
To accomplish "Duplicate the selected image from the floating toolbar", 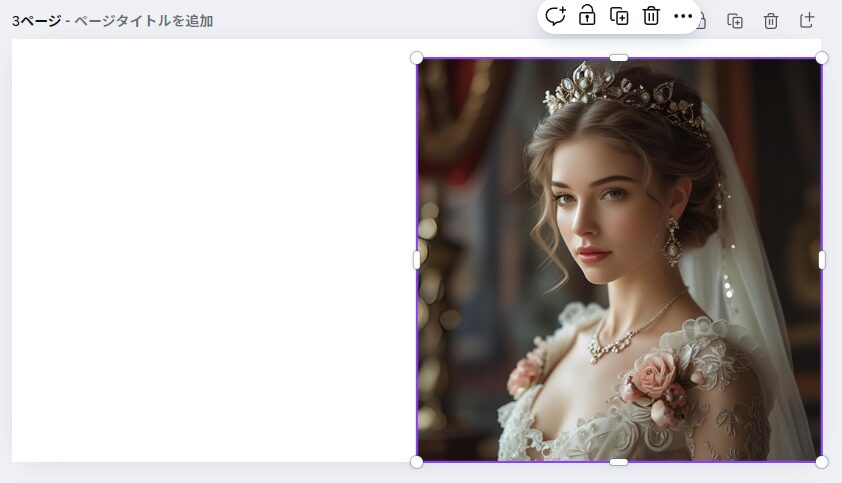I will tap(619, 16).
